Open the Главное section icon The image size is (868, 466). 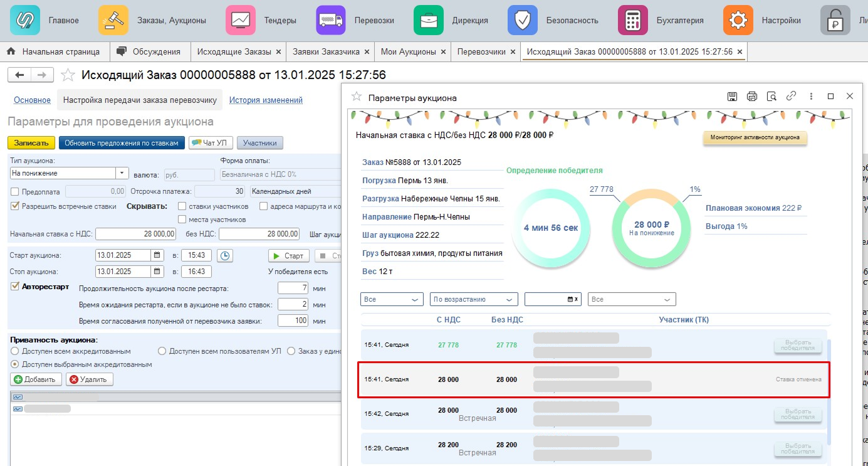coord(25,20)
